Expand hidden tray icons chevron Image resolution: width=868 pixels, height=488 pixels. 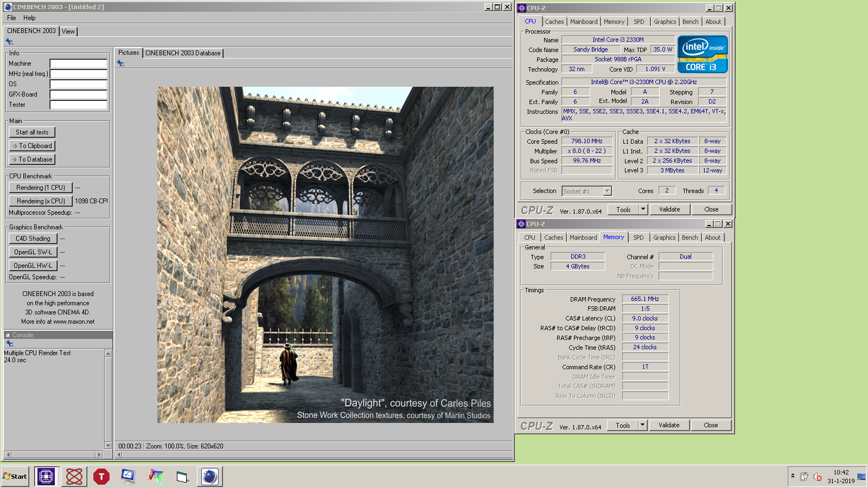[x=793, y=476]
